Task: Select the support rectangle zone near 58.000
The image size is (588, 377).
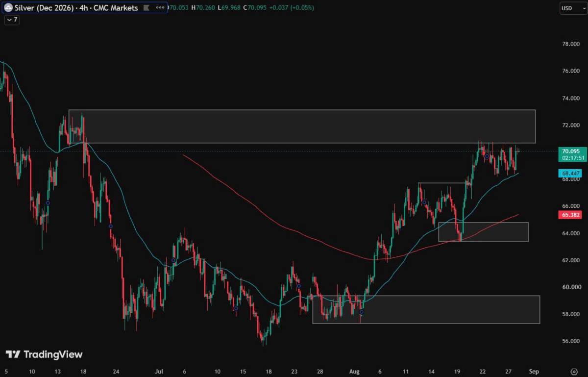Action: [x=426, y=309]
